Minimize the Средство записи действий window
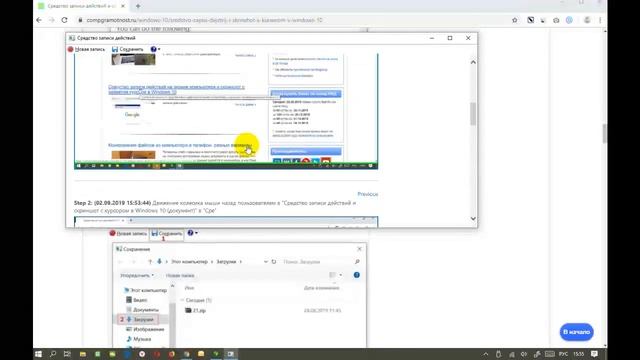The image size is (640, 360). click(432, 38)
